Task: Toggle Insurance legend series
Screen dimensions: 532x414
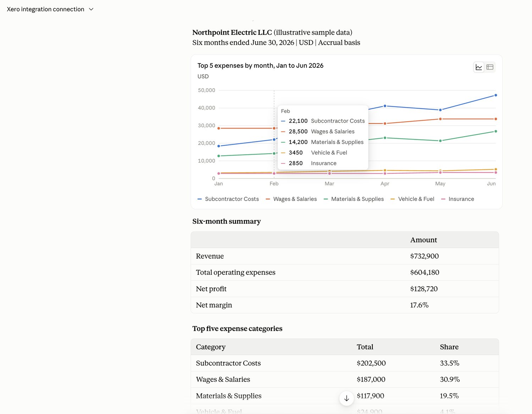Action: click(x=458, y=199)
